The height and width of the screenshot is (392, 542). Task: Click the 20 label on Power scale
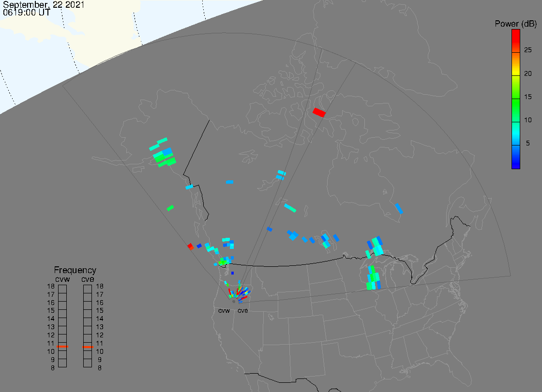[x=528, y=73]
